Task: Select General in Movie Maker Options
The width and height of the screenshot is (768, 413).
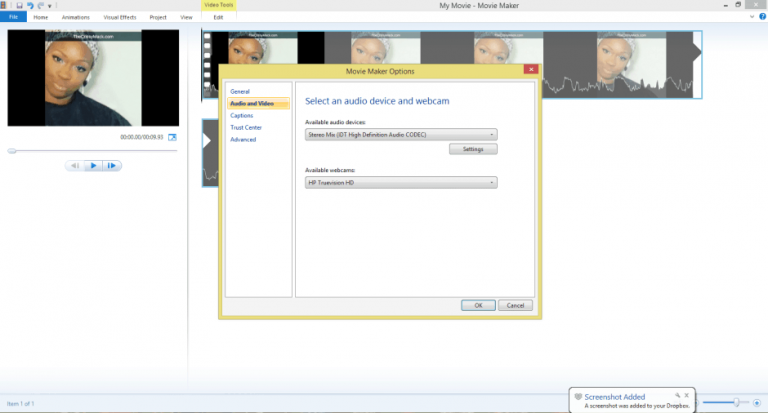Action: [240, 92]
